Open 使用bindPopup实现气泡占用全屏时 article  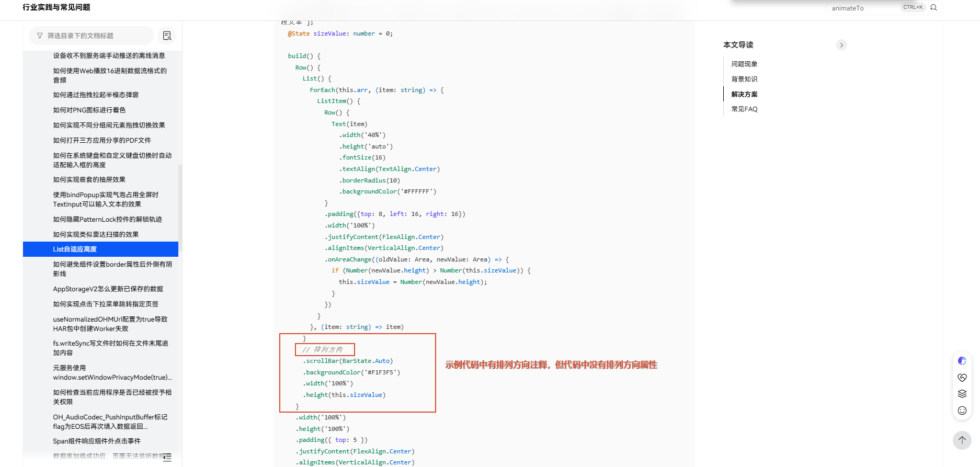click(106, 199)
